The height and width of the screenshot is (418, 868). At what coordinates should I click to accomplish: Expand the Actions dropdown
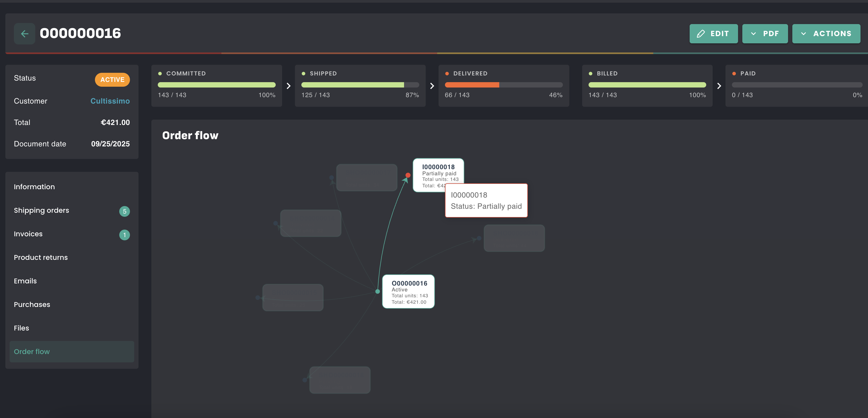826,33
